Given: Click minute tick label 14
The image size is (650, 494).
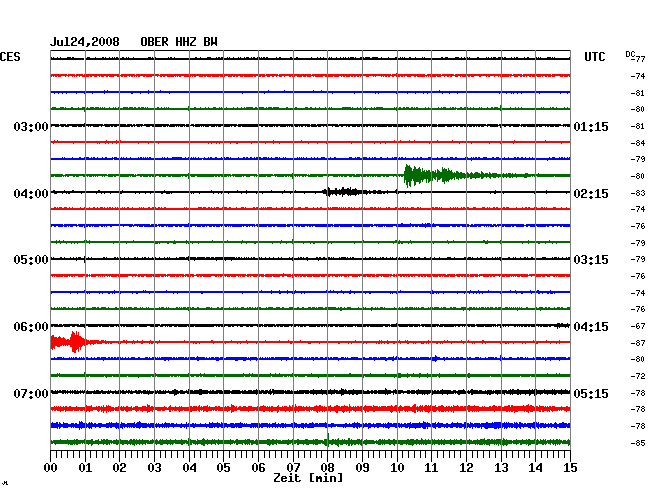Looking at the screenshot, I should 535,467.
